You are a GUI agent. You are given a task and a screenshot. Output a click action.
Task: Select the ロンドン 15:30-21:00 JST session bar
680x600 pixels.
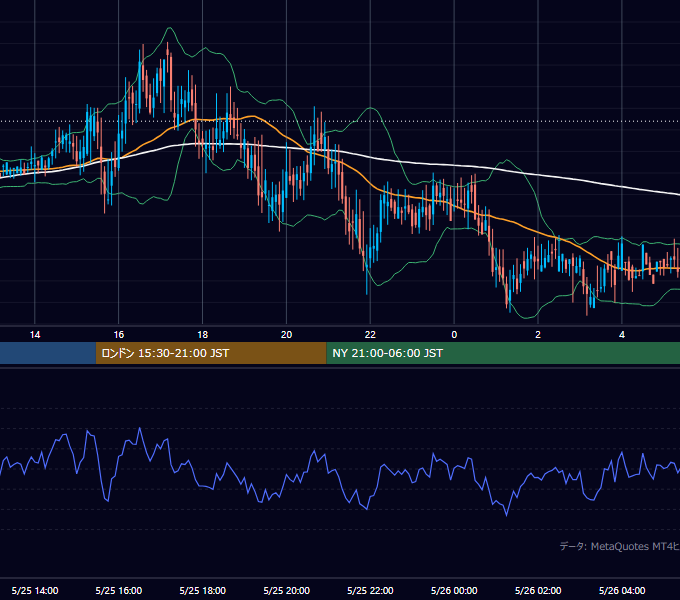(211, 353)
